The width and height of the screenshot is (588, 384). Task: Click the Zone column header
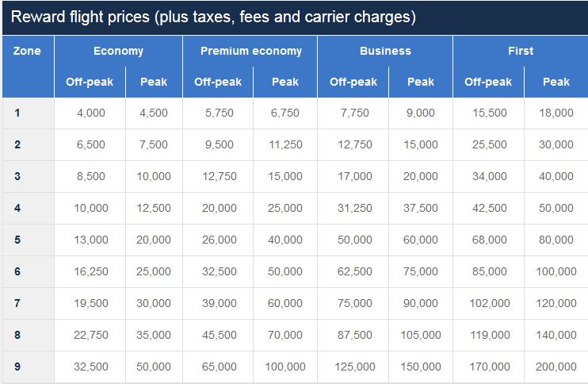pyautogui.click(x=27, y=51)
